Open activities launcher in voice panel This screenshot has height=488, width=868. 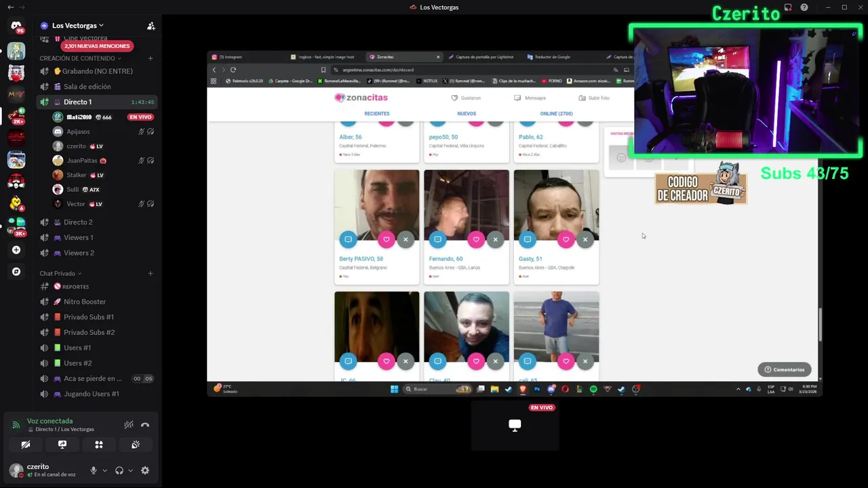99,445
